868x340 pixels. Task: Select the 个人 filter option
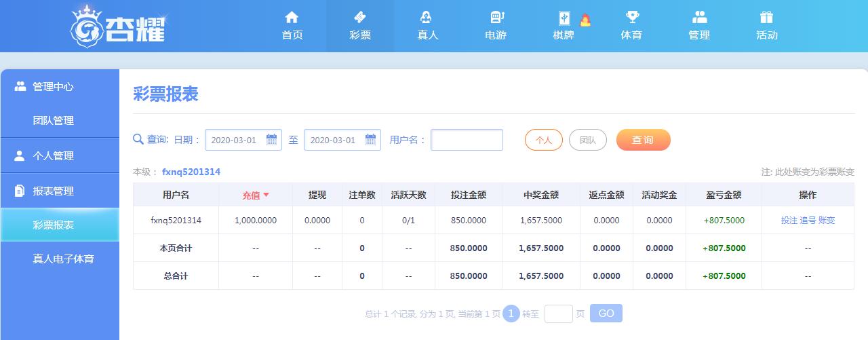pos(544,140)
